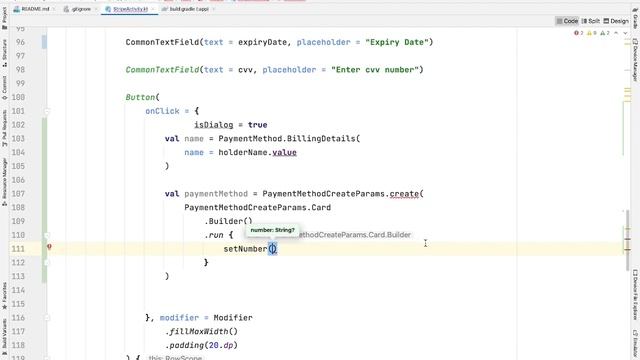Collapse fold marker at line 112
Image resolution: width=640 pixels, height=360 pixels.
coord(47,262)
